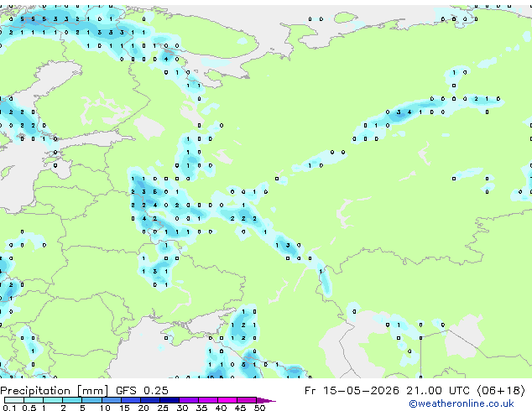Viewport: 532px width, 411px height.
Task: Pick legend swatch between 10 and 15
Action: [112, 400]
